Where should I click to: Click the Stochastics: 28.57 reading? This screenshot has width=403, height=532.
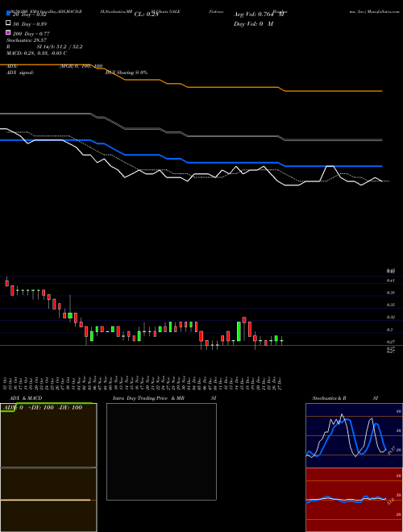[27, 40]
